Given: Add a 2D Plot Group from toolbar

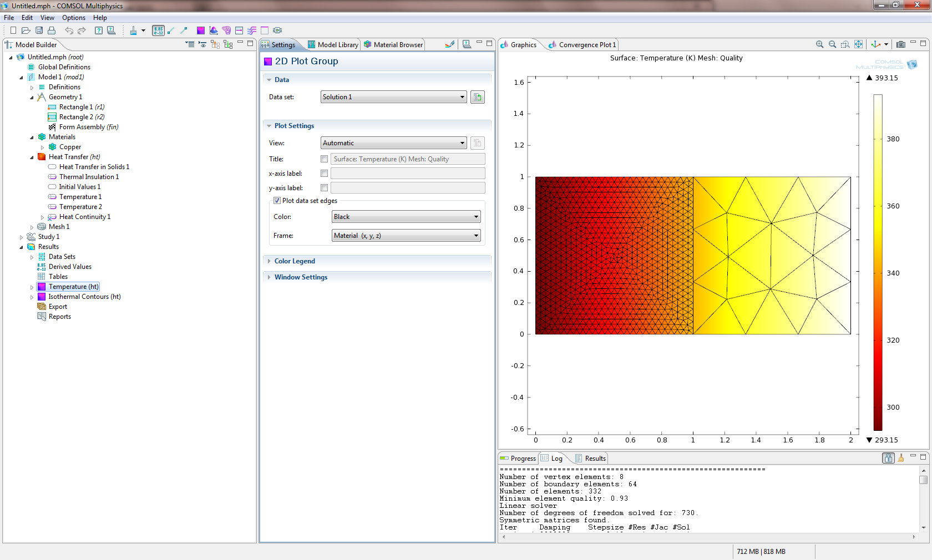Looking at the screenshot, I should (x=201, y=30).
